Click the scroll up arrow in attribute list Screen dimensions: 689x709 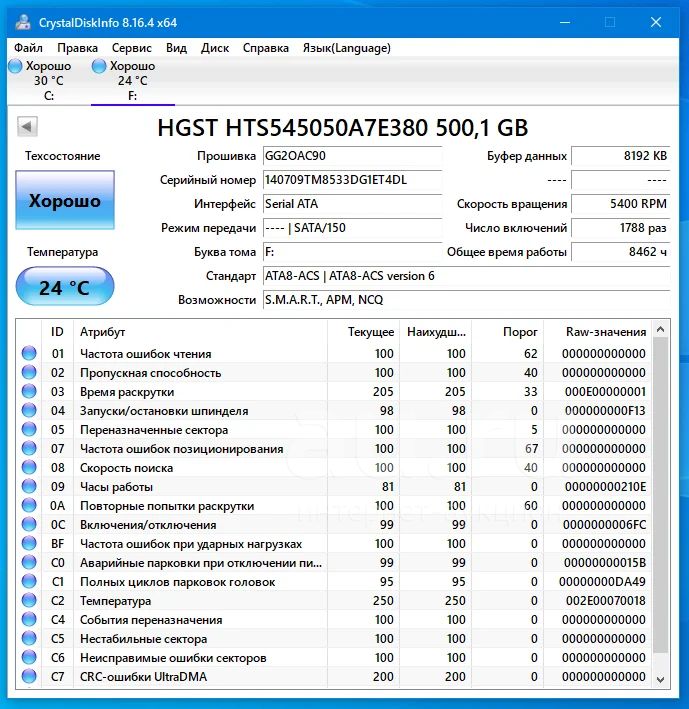661,329
